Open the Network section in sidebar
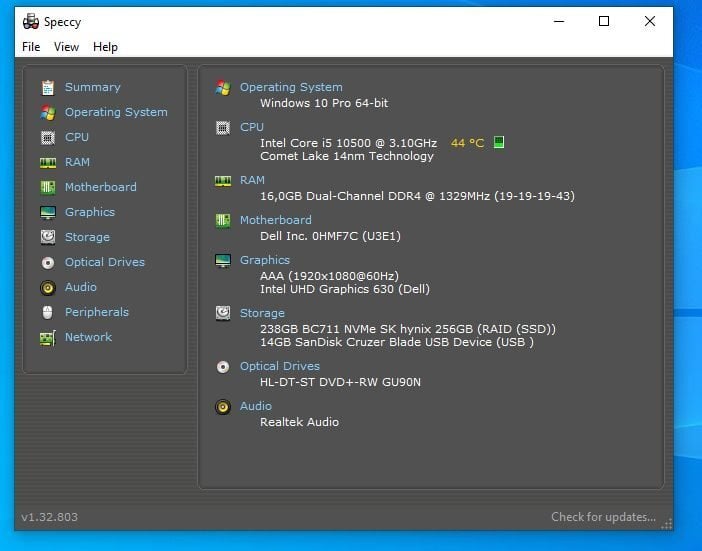 click(88, 337)
